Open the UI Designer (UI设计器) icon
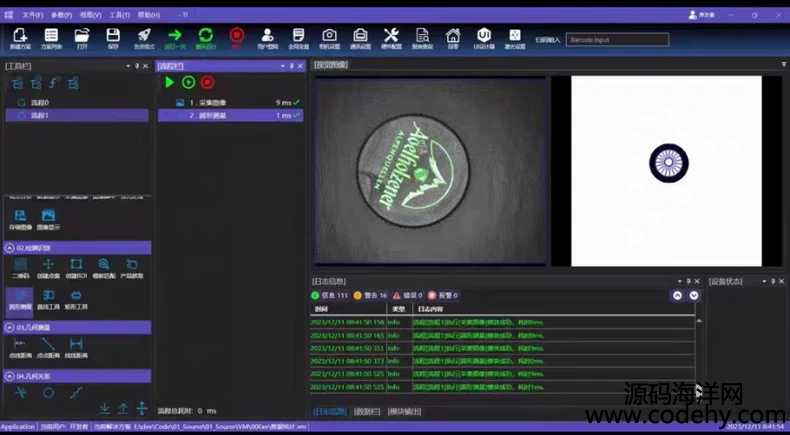Screen dimensions: 790x435 [484, 38]
